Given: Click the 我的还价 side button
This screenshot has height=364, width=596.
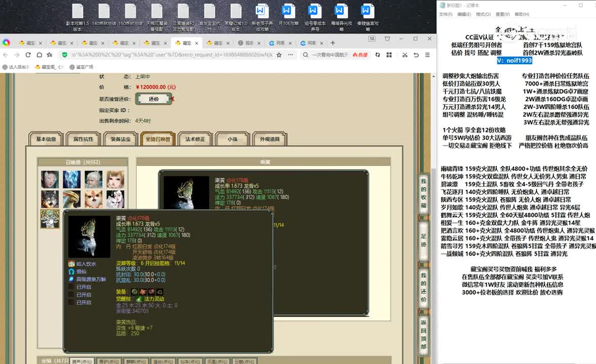Looking at the screenshot, I should click(423, 288).
